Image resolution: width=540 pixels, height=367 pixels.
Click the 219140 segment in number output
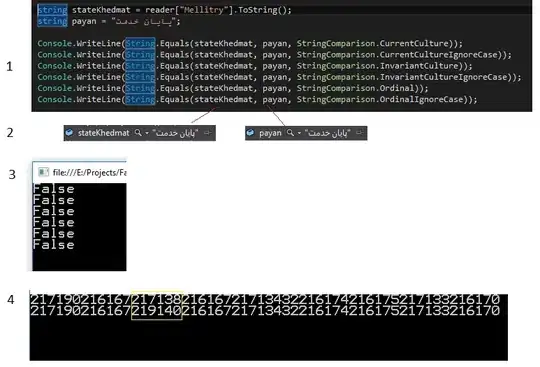coord(157,311)
